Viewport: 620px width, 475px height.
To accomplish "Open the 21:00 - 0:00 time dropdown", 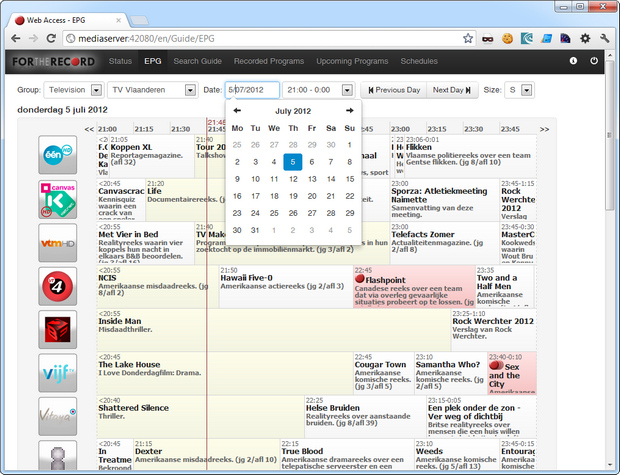I will point(319,90).
